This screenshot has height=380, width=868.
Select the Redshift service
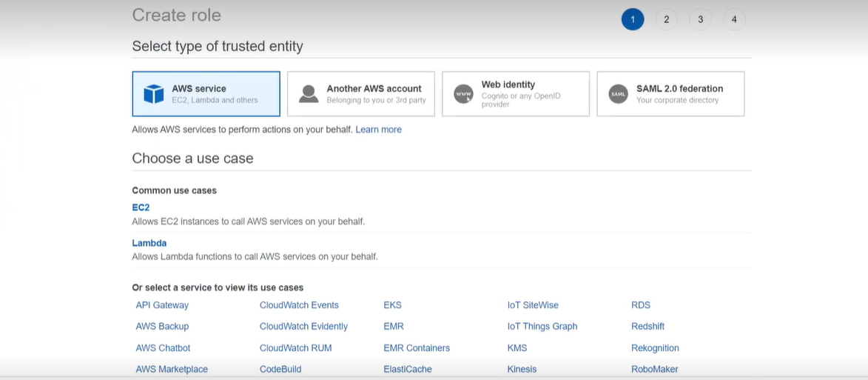pos(647,326)
